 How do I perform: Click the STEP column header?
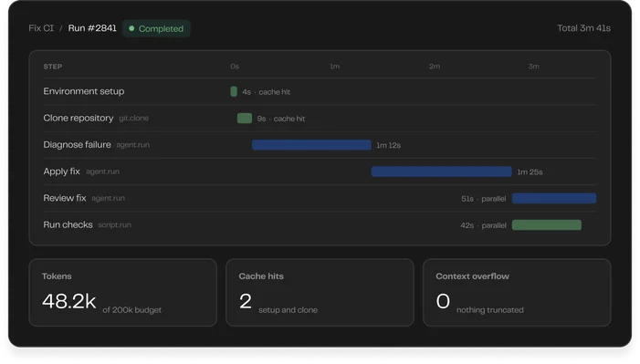[53, 67]
